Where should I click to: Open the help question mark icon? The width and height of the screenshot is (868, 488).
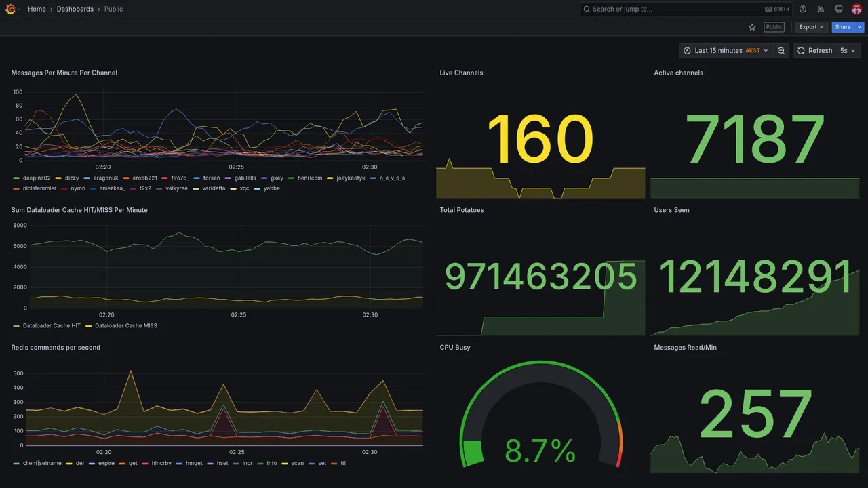(803, 9)
